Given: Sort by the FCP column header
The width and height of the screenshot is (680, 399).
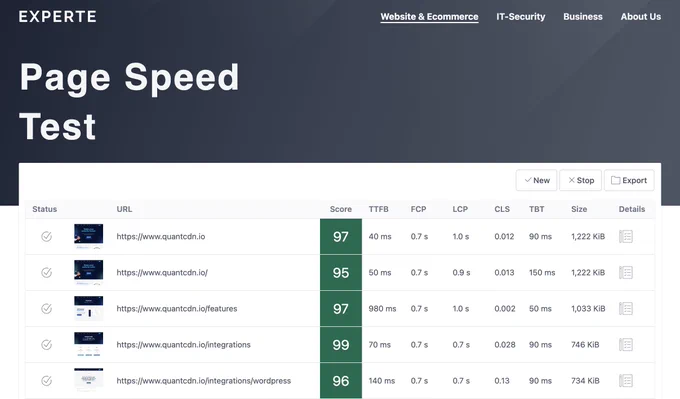Looking at the screenshot, I should [x=418, y=209].
